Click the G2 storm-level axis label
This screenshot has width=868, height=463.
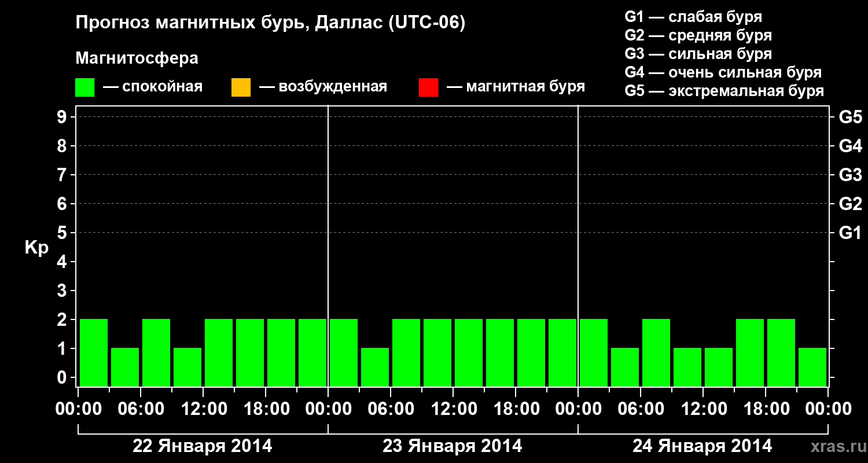coord(850,204)
